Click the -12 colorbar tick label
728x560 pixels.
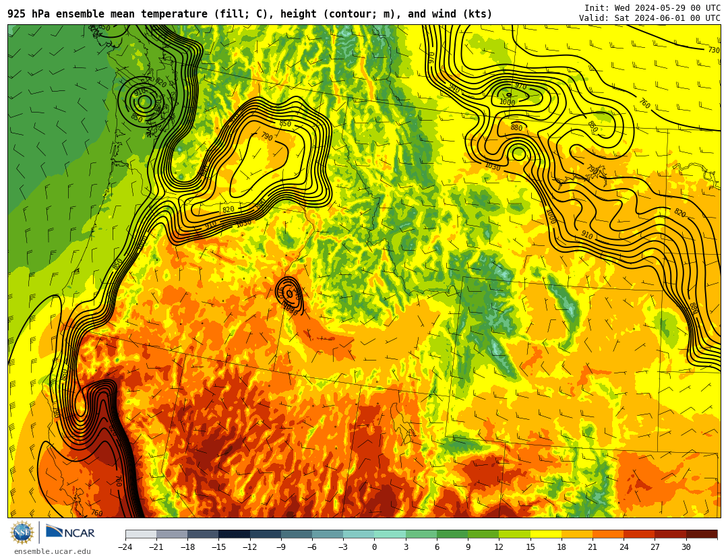250,547
